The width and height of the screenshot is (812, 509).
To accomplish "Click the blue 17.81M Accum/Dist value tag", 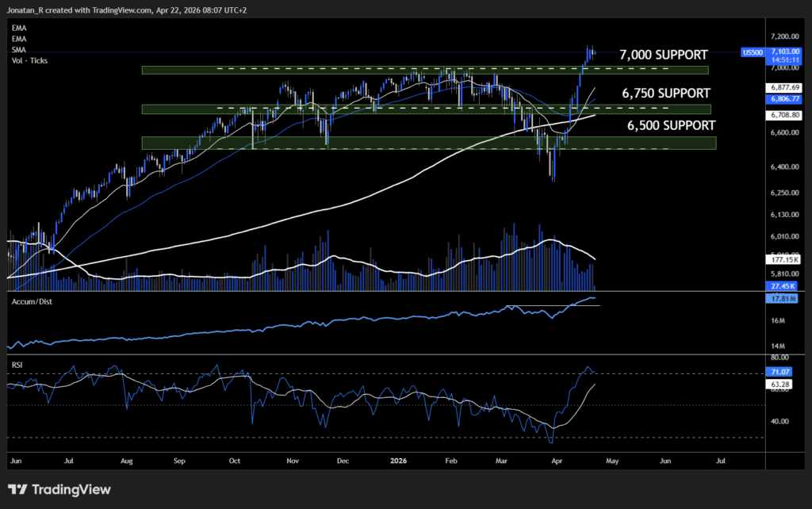I will coord(783,298).
